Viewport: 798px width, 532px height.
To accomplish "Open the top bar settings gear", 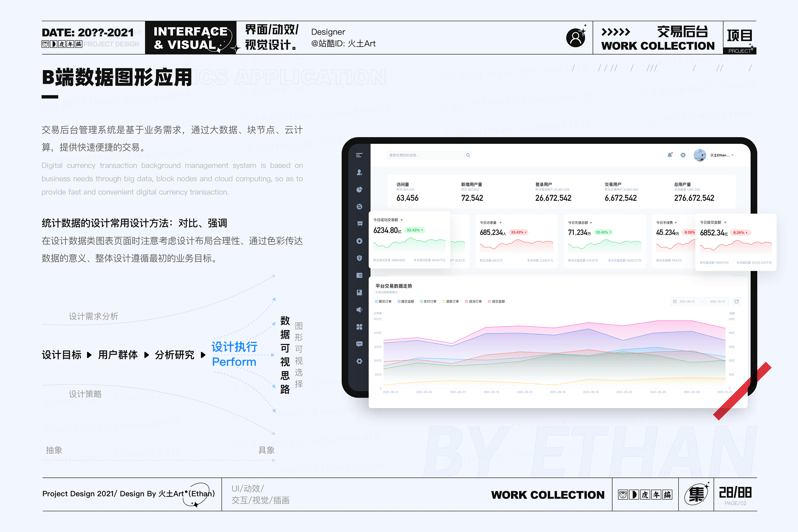I will point(683,155).
